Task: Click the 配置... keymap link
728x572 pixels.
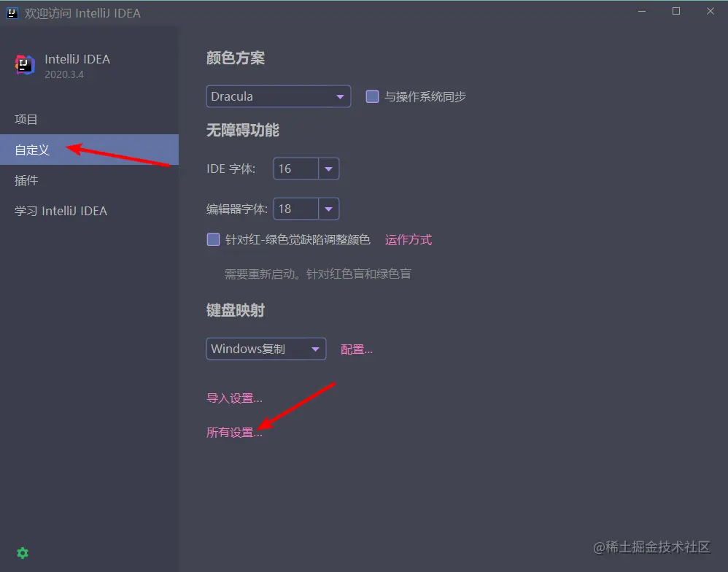Action: pyautogui.click(x=357, y=349)
